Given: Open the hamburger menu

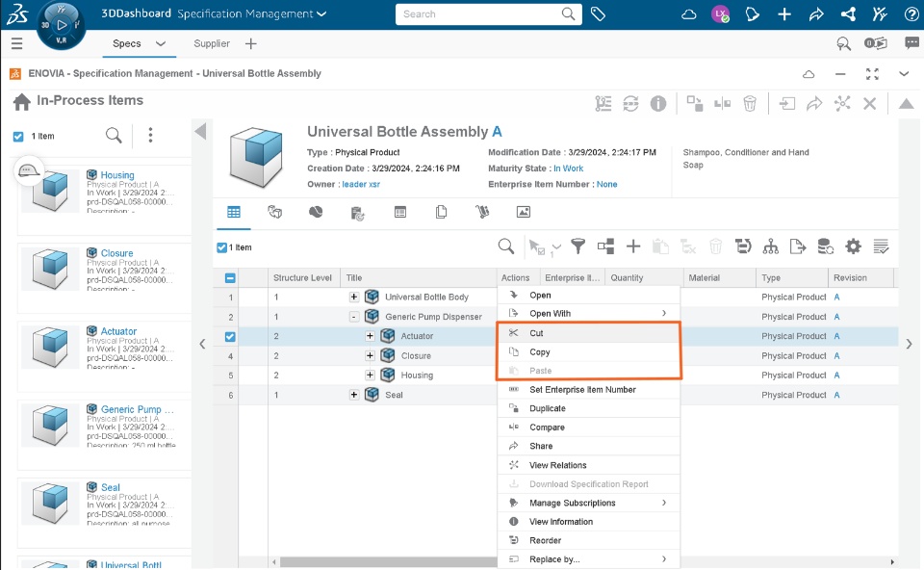Looking at the screenshot, I should (16, 43).
